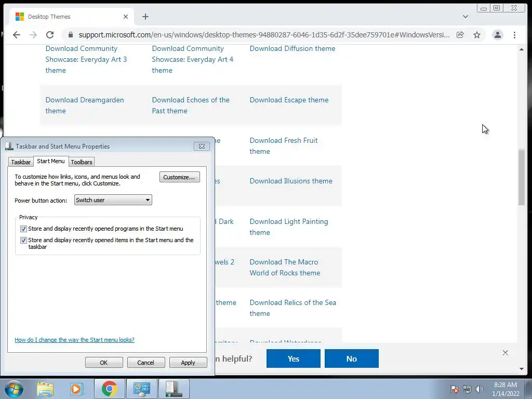This screenshot has width=532, height=399.
Task: Open a new tab with the plus button
Action: tap(145, 17)
